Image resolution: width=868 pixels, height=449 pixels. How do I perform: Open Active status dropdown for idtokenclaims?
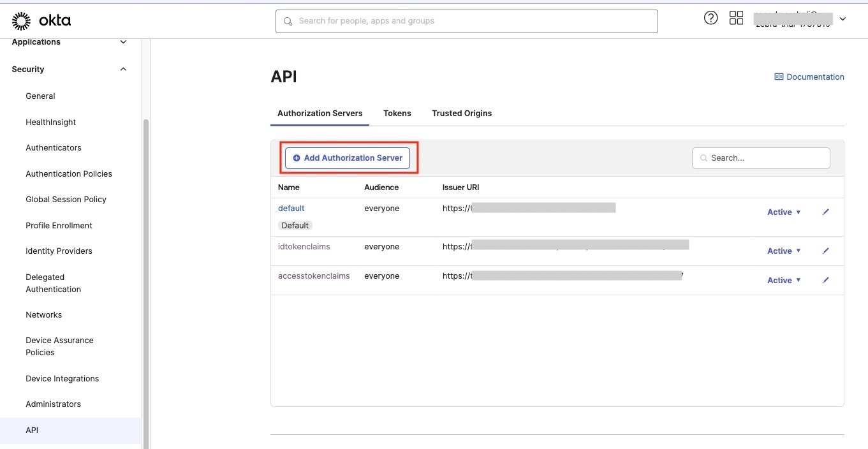(x=784, y=251)
